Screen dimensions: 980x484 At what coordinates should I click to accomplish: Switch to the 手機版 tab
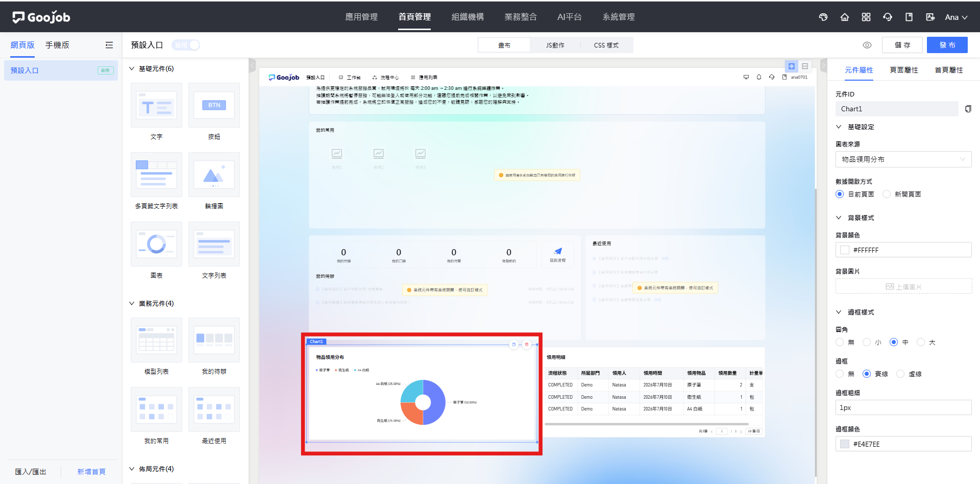coord(57,45)
